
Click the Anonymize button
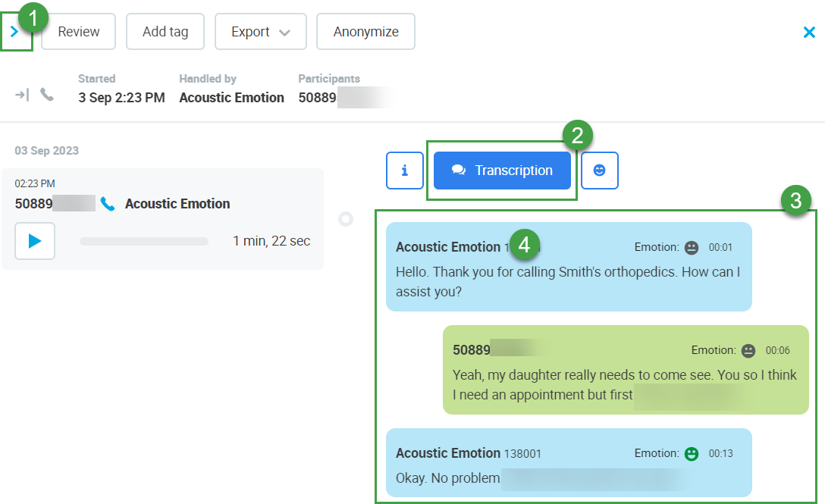365,32
